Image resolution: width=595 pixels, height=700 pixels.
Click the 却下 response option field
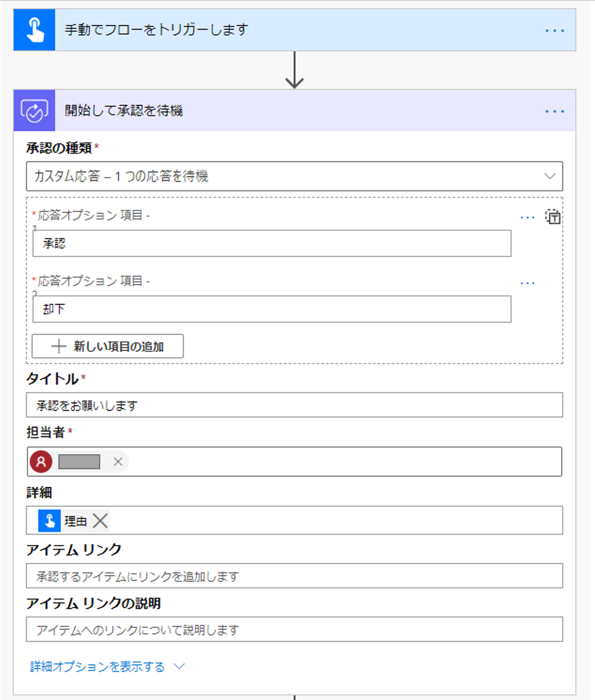pyautogui.click(x=272, y=309)
